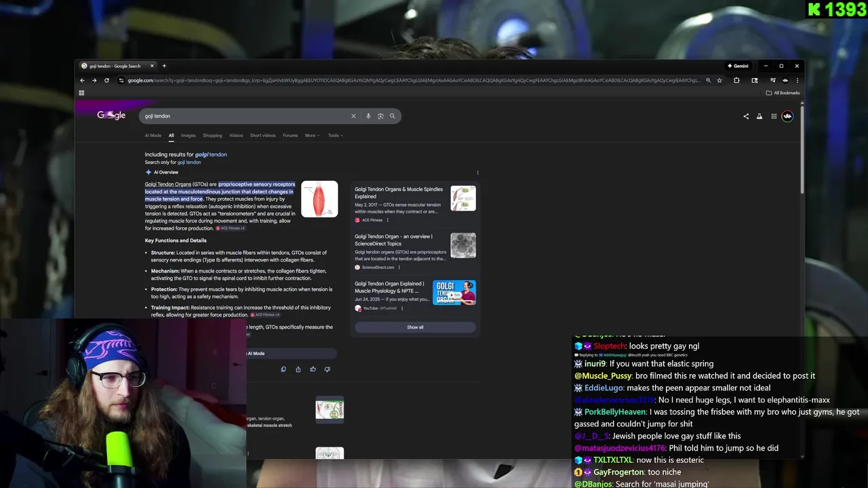Click 'Key Functions and Details' heading
868x488 pixels.
(x=176, y=241)
